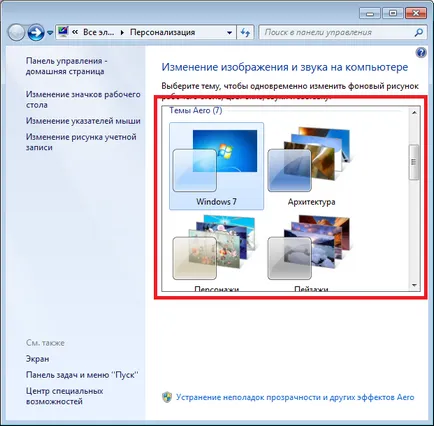Click the double chevron before 'Все эл...'
The image size is (434, 426).
pyautogui.click(x=75, y=32)
